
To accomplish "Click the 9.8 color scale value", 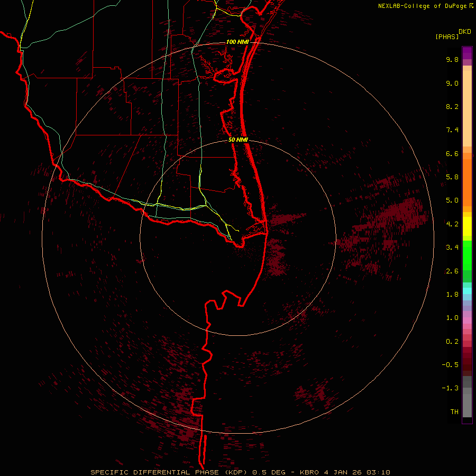I will (x=452, y=59).
